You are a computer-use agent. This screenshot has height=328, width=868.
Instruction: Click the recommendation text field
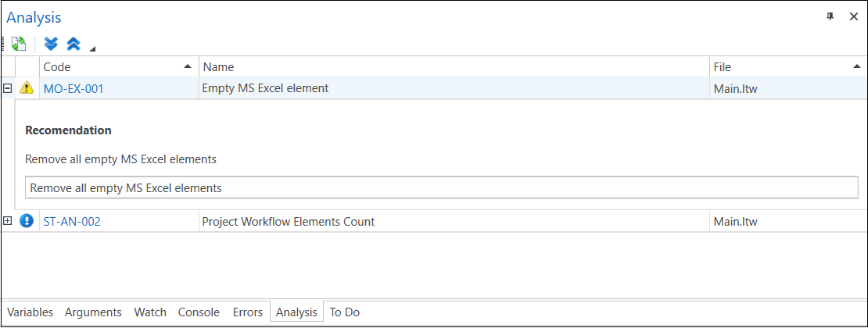click(x=442, y=187)
